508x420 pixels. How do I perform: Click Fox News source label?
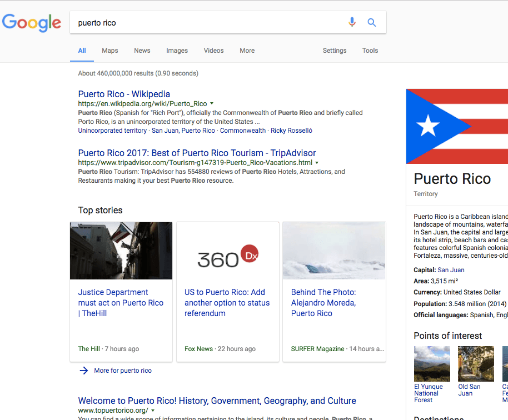198,349
